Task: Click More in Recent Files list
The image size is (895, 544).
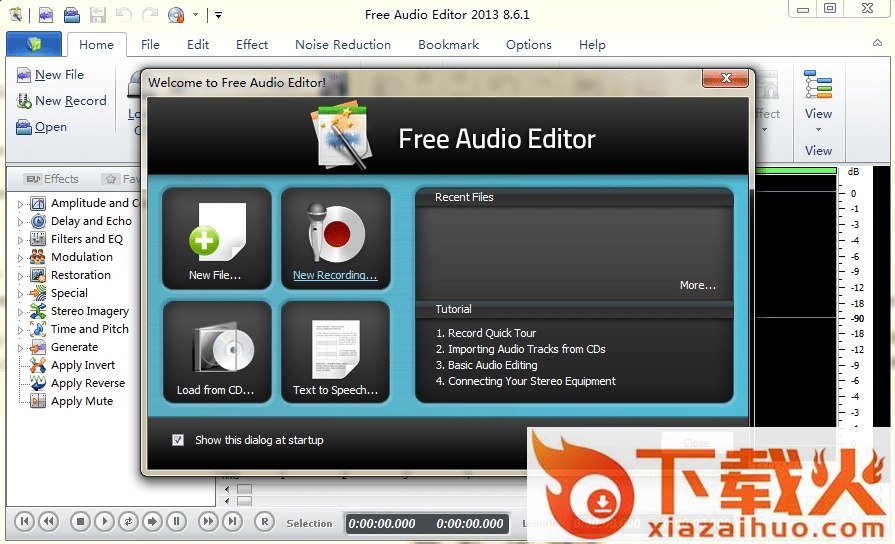Action: [698, 285]
